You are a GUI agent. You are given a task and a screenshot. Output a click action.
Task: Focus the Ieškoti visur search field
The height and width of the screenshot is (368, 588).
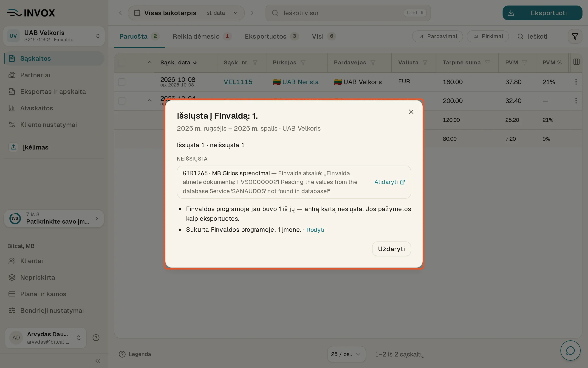(x=348, y=13)
